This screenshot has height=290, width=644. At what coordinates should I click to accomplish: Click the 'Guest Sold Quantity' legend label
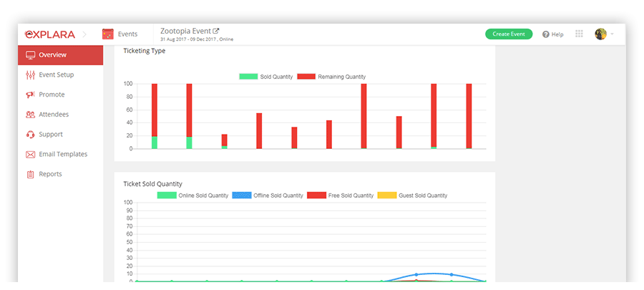point(423,195)
